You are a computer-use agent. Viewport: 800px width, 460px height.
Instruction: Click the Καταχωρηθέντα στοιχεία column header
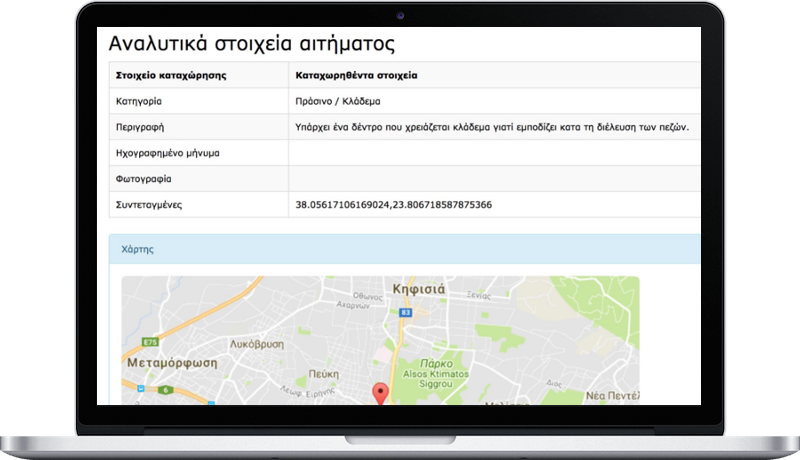tap(356, 75)
